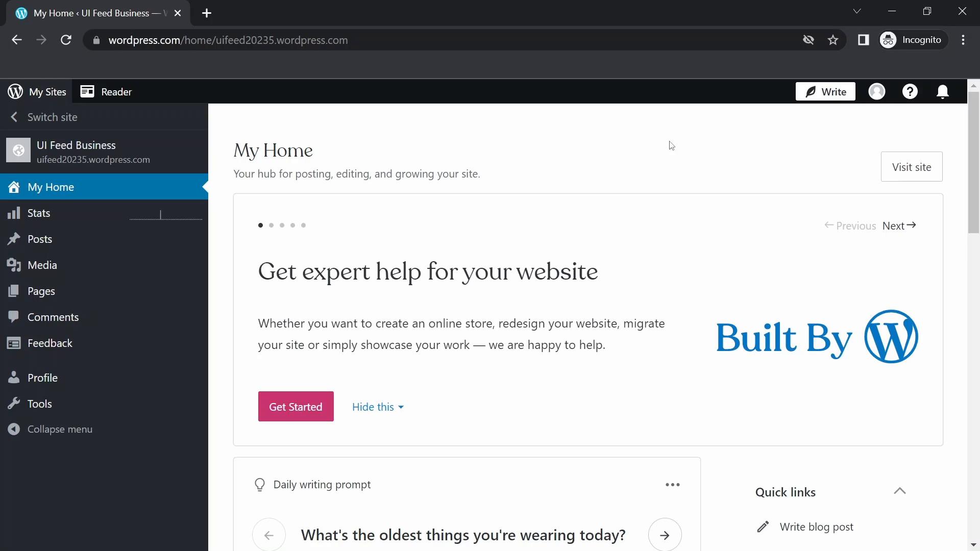
Task: Click the Visit site button
Action: pos(911,166)
